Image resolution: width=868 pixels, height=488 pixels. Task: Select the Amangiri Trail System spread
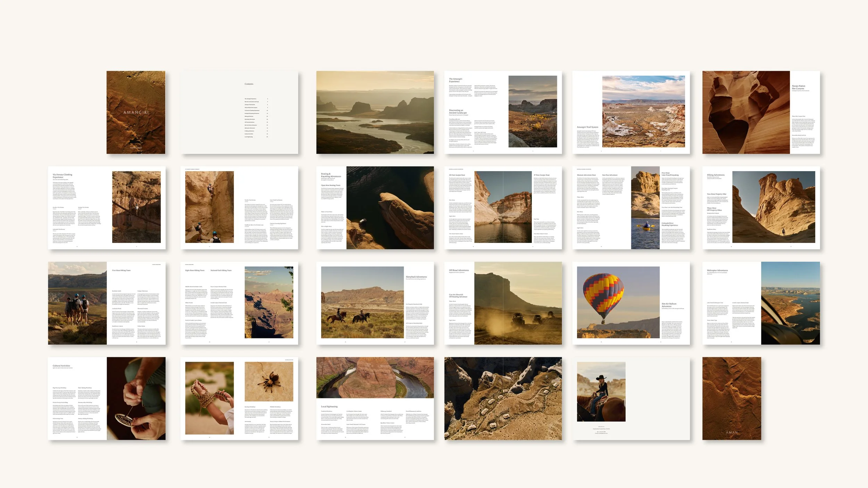[631, 112]
